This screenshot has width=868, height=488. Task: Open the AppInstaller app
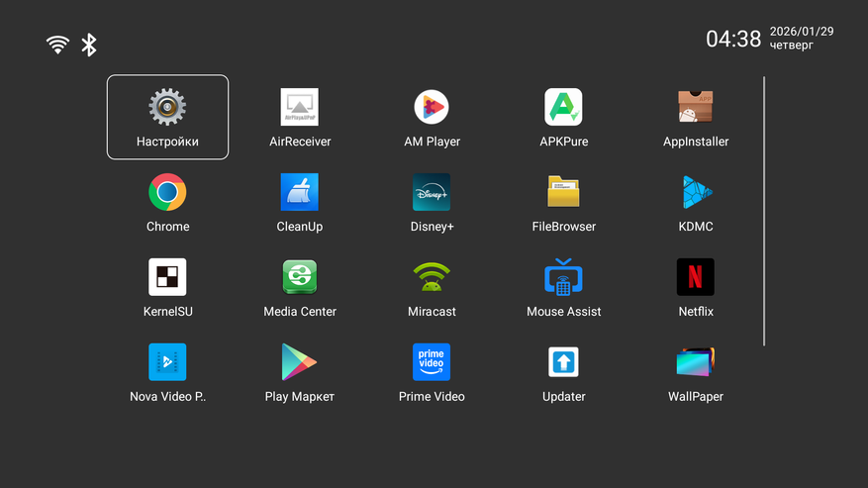696,107
